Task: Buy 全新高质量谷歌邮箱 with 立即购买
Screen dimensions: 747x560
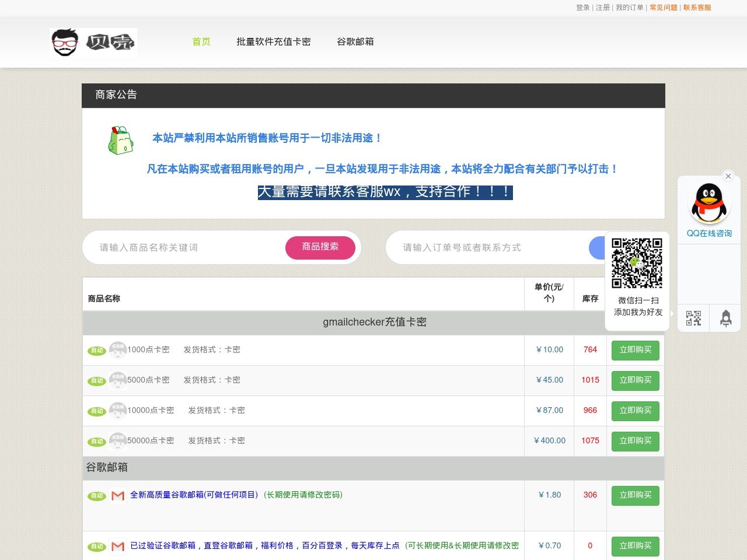Action: click(x=636, y=495)
